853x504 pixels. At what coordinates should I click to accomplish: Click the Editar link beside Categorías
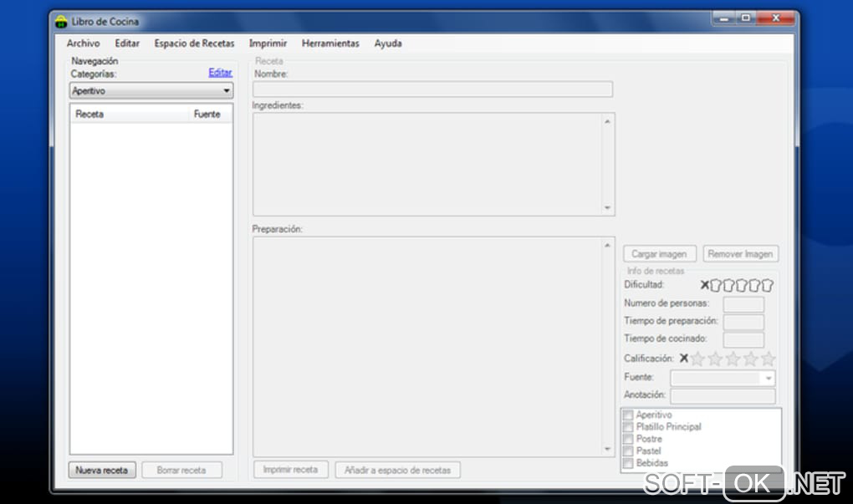pyautogui.click(x=220, y=73)
